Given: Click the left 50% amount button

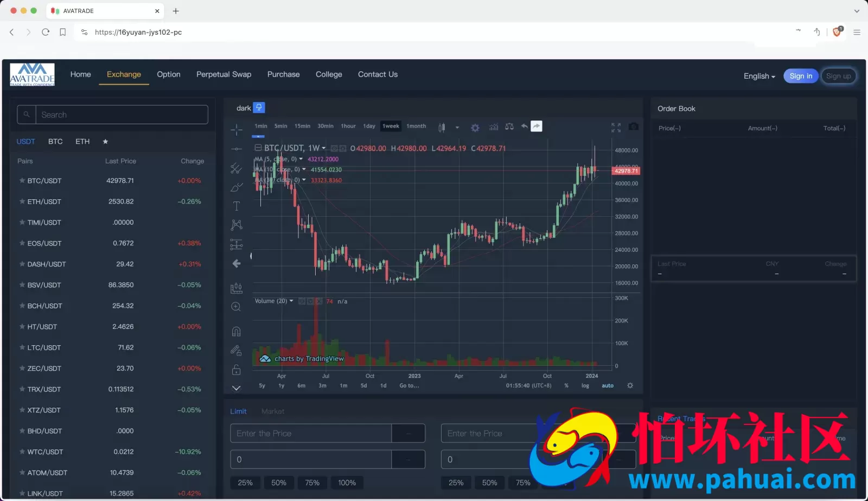Looking at the screenshot, I should coord(279,483).
